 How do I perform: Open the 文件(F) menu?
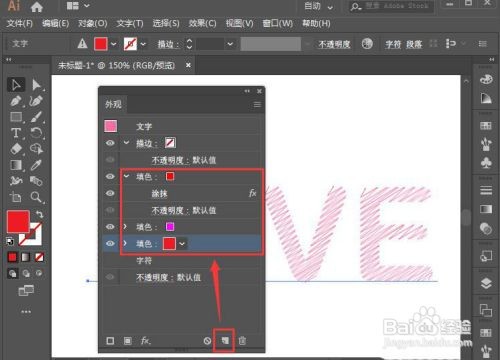[x=20, y=23]
